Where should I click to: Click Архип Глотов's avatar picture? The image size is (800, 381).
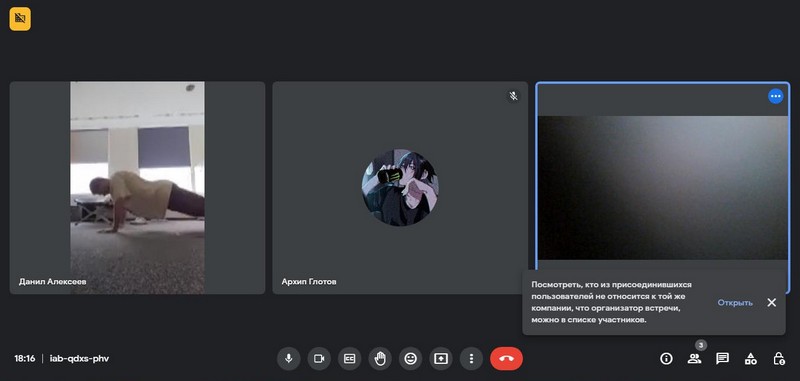[x=400, y=188]
